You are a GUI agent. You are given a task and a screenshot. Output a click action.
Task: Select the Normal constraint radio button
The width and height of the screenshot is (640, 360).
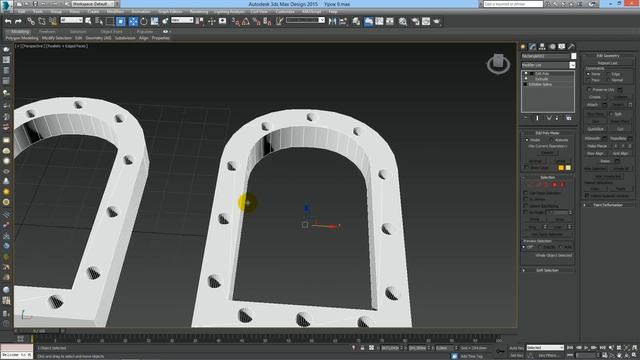click(609, 80)
